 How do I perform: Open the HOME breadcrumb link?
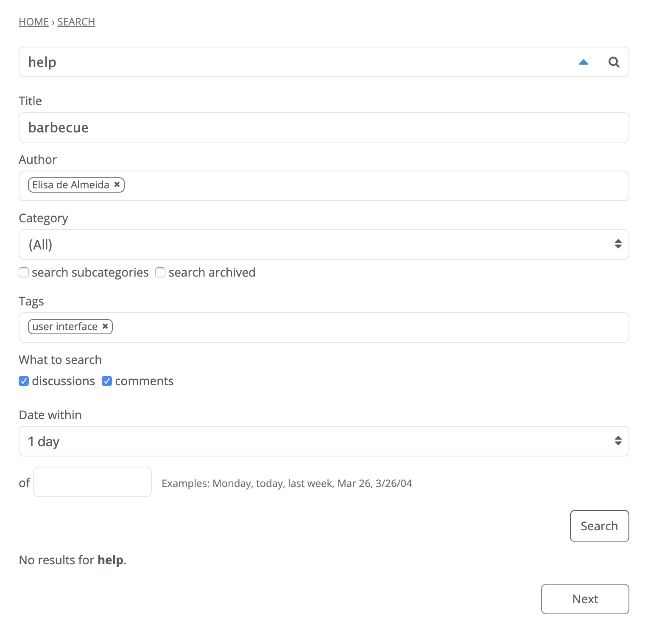pyautogui.click(x=34, y=22)
